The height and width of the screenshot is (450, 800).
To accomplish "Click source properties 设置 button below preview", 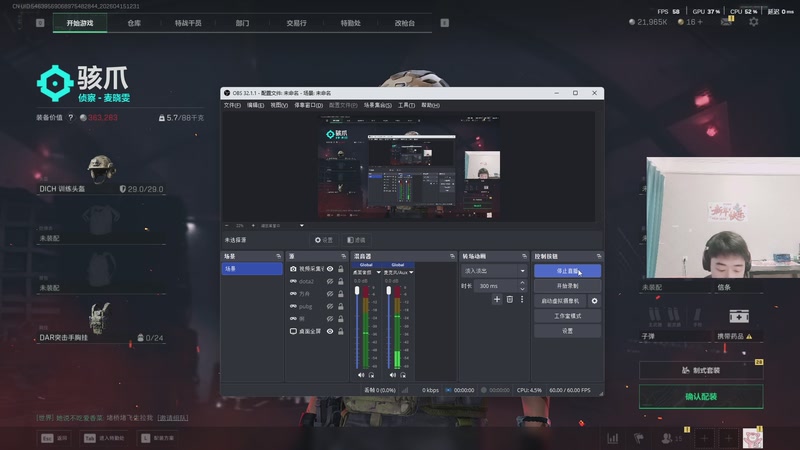I will click(x=323, y=240).
